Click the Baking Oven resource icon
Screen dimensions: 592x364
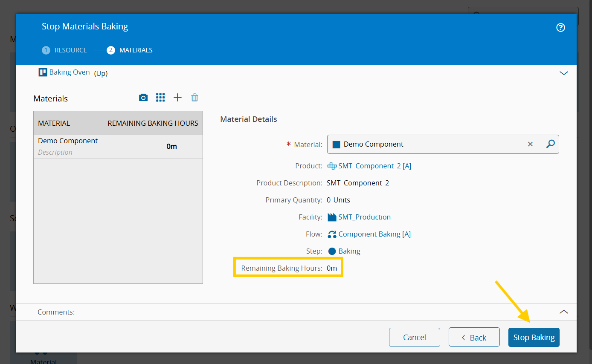[x=43, y=72]
